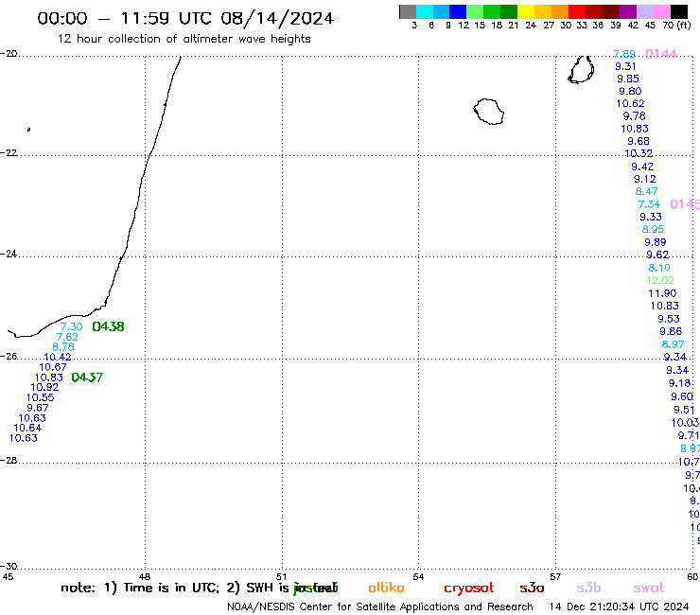Viewport: 700px width, 615px height.
Task: Click the wave height value 9.33
Action: coord(651,217)
